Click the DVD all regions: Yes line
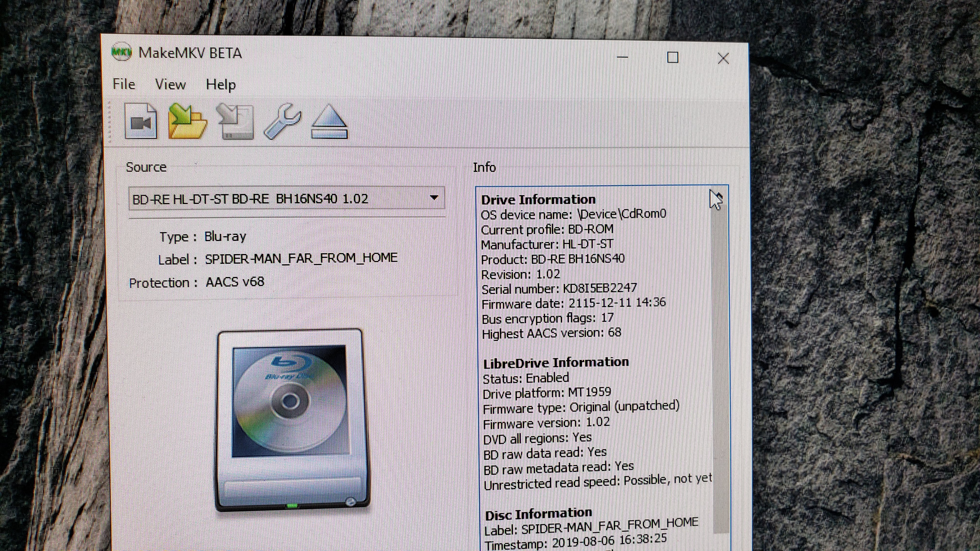This screenshot has width=980, height=551. 537,438
